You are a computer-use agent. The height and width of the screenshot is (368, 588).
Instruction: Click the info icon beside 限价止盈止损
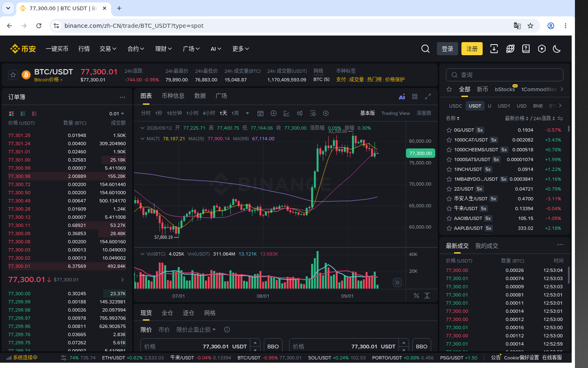227,330
